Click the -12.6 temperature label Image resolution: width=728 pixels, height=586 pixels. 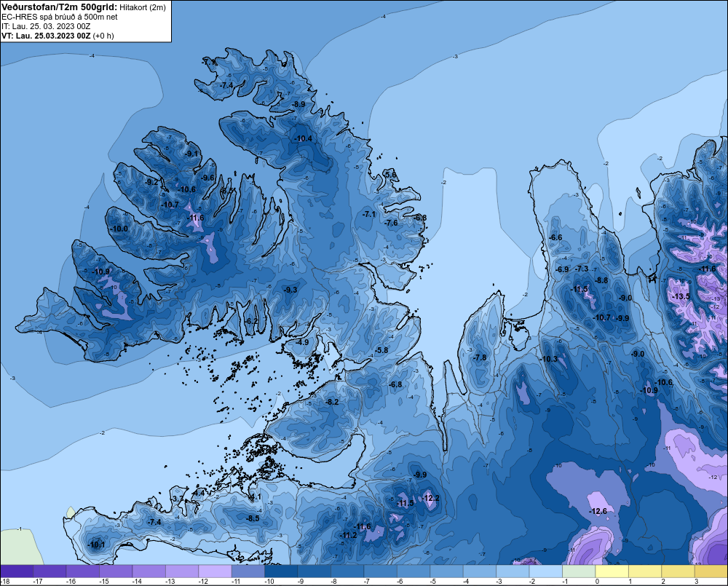598,511
